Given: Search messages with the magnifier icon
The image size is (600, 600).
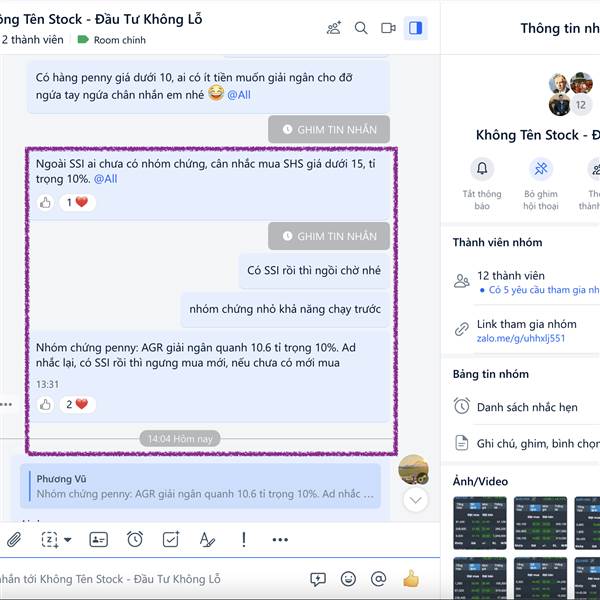Looking at the screenshot, I should [361, 28].
